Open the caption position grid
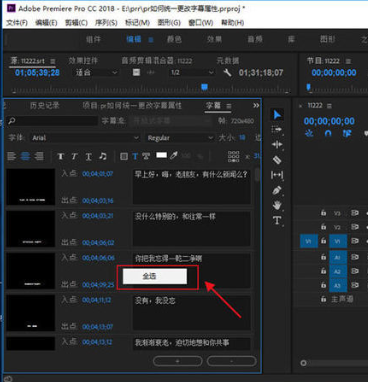 (x=233, y=156)
